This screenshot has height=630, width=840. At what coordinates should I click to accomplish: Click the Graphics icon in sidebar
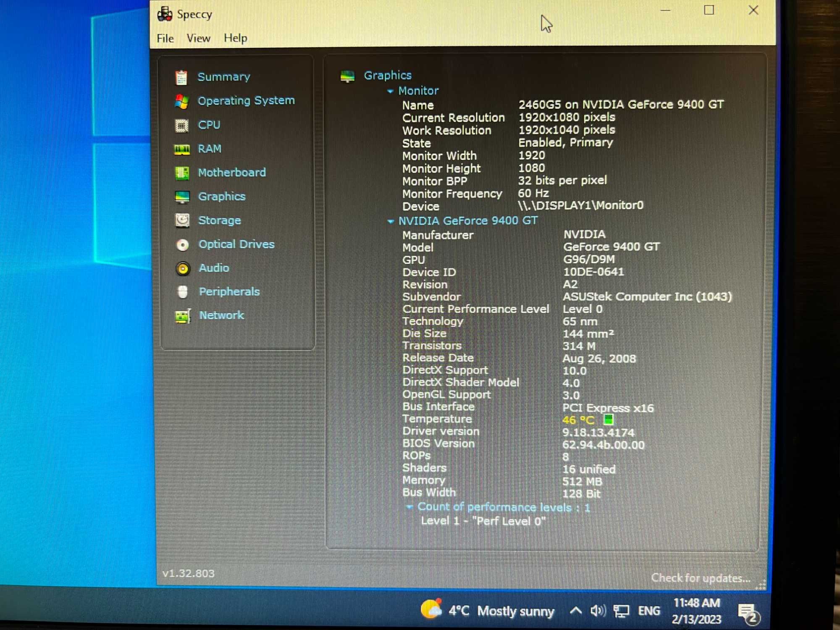click(184, 196)
